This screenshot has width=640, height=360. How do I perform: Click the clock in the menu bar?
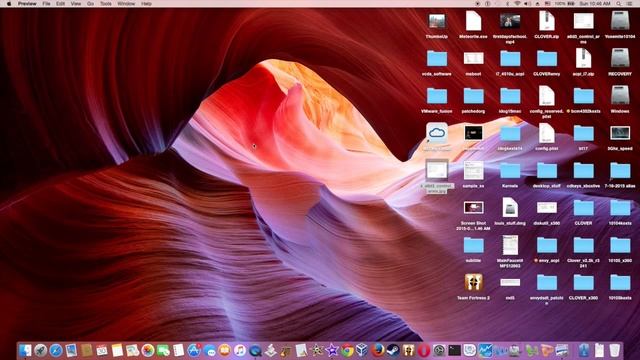[595, 4]
